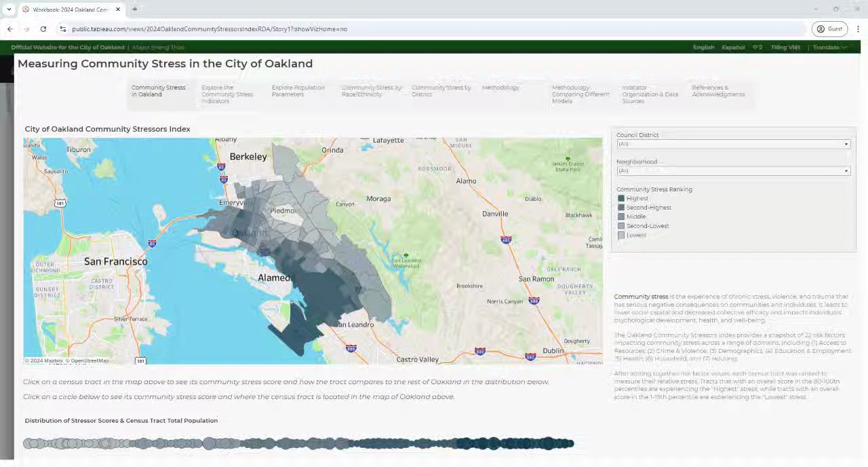Select the Community Stress in Oakland story tab
The height and width of the screenshot is (467, 868).
click(x=161, y=94)
